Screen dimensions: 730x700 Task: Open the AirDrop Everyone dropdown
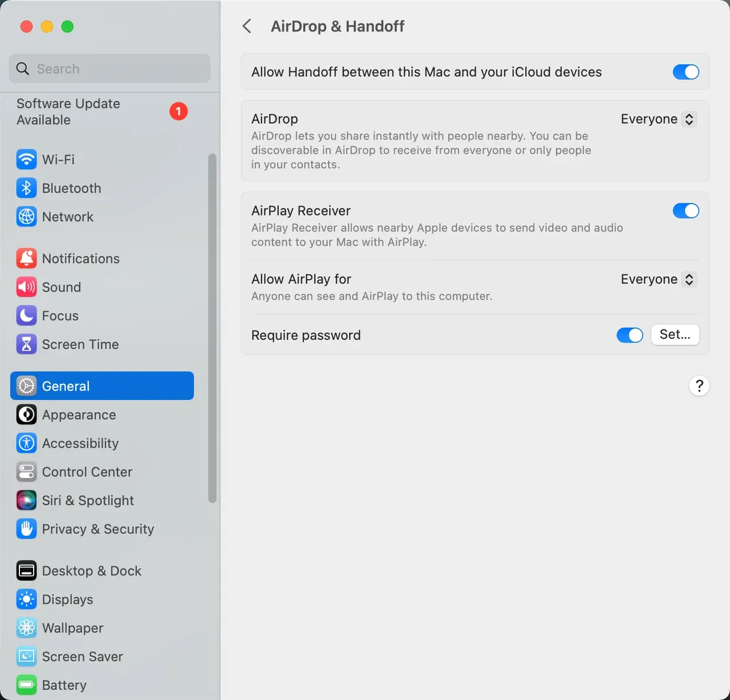[x=658, y=119]
